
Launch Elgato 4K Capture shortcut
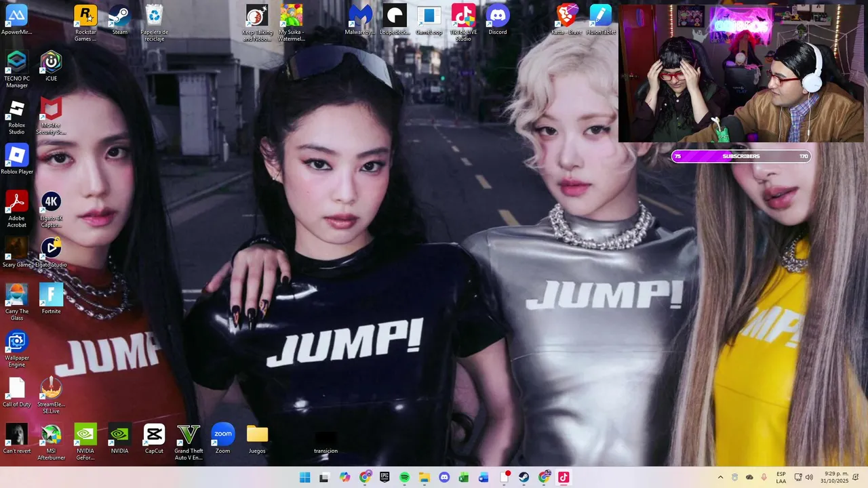[x=51, y=209]
